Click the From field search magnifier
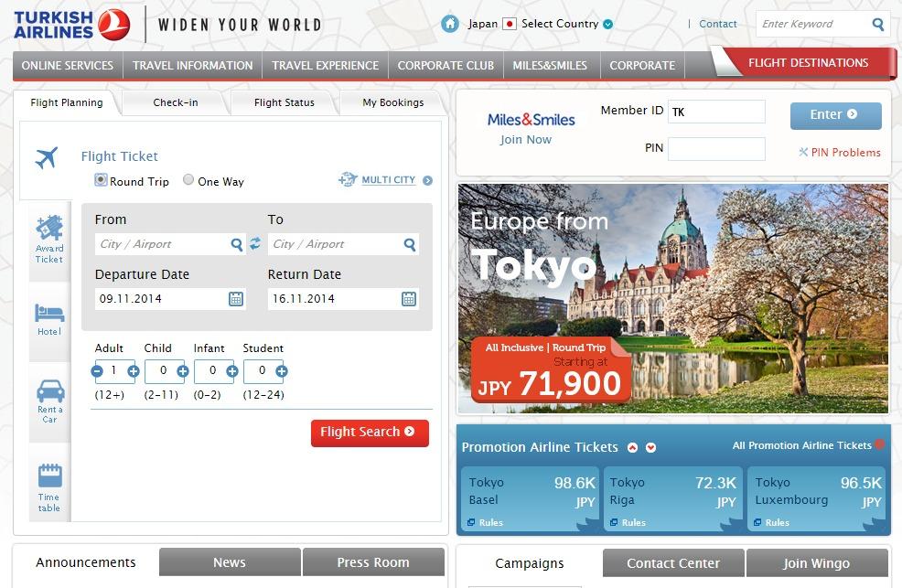Image resolution: width=902 pixels, height=588 pixels. point(236,245)
